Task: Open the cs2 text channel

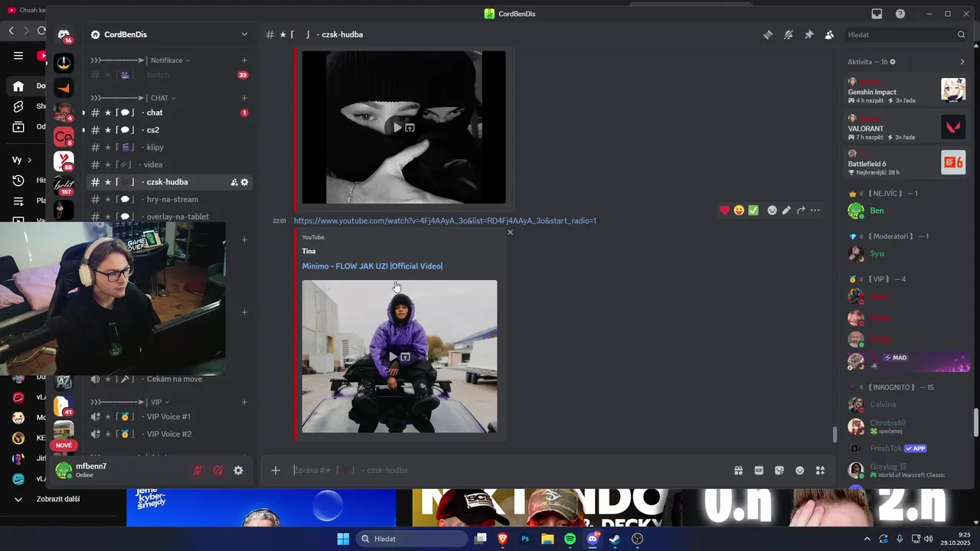Action: (169, 130)
